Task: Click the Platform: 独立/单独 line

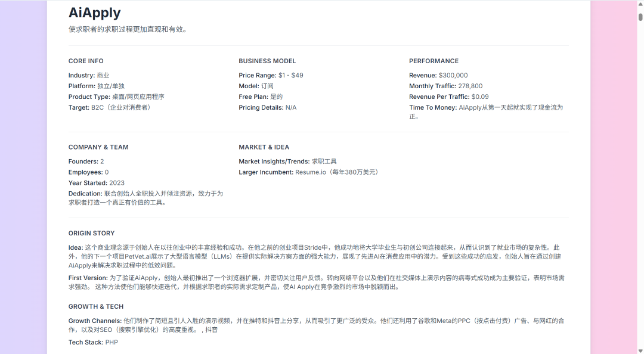Action: click(x=97, y=86)
